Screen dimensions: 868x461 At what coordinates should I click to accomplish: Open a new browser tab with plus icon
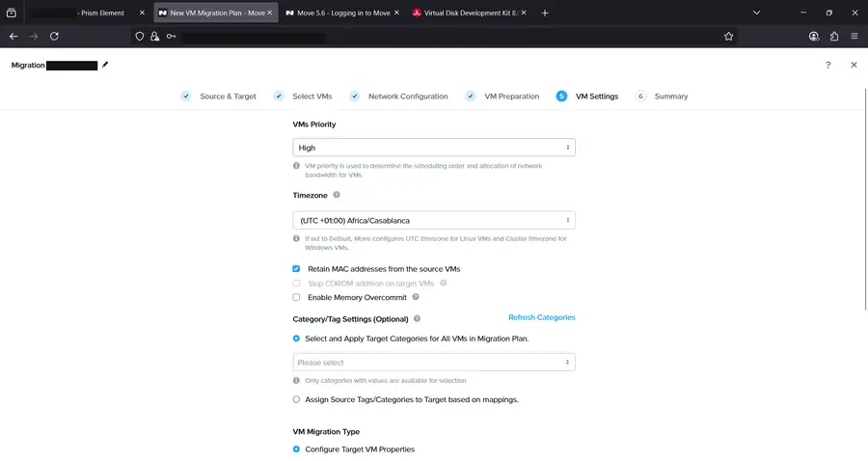pyautogui.click(x=545, y=13)
